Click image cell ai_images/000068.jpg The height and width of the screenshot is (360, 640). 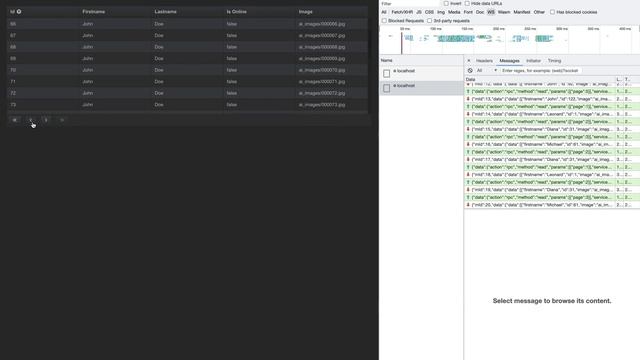[332, 47]
